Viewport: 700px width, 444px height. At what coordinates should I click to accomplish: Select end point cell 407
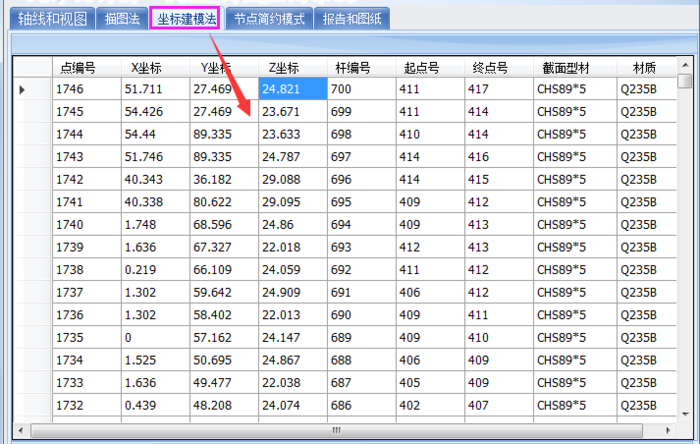point(499,405)
